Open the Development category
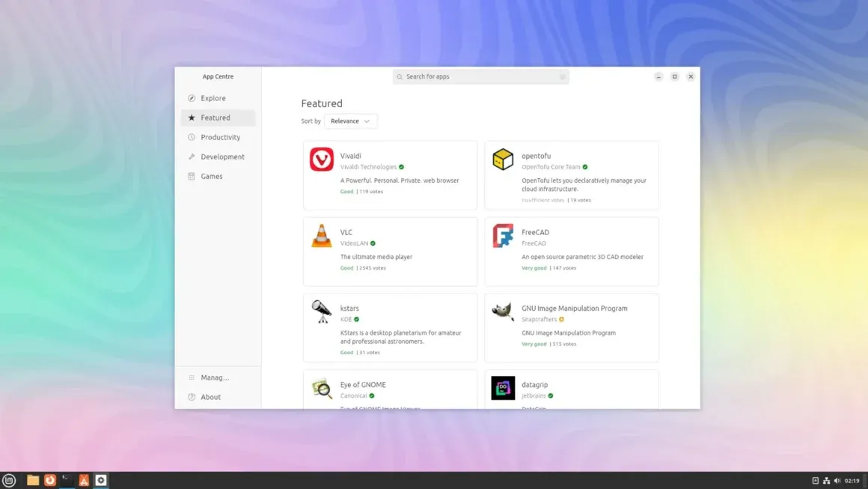868x489 pixels. click(x=218, y=157)
